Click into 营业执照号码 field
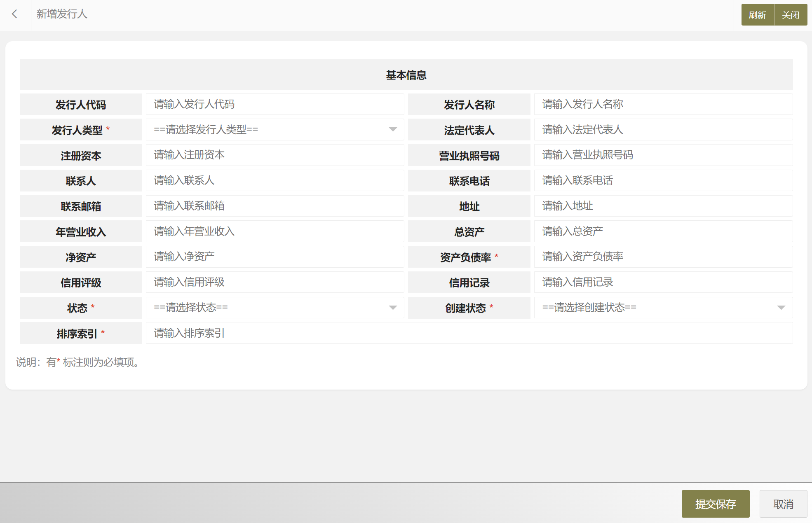 click(663, 155)
